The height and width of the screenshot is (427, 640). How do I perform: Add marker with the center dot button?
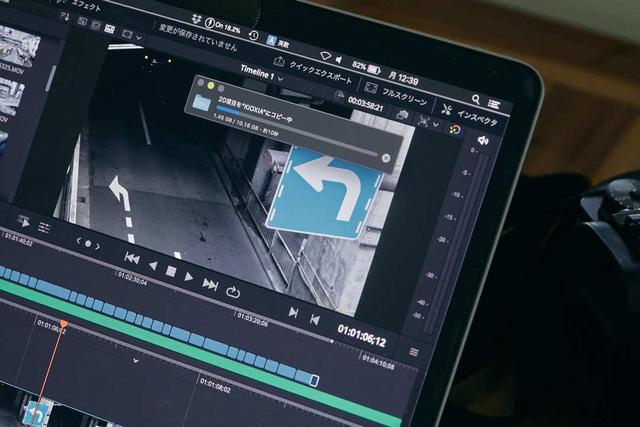click(88, 244)
